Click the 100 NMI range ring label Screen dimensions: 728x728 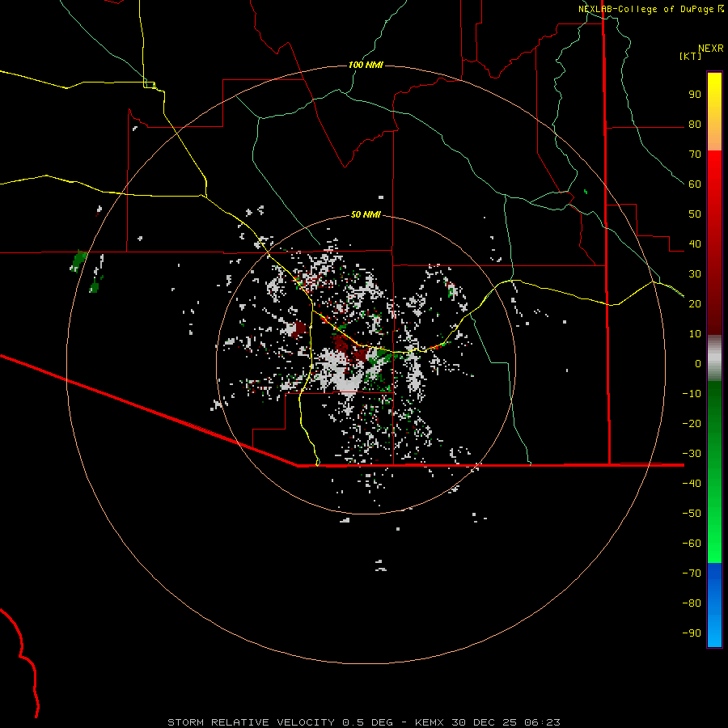click(x=366, y=65)
